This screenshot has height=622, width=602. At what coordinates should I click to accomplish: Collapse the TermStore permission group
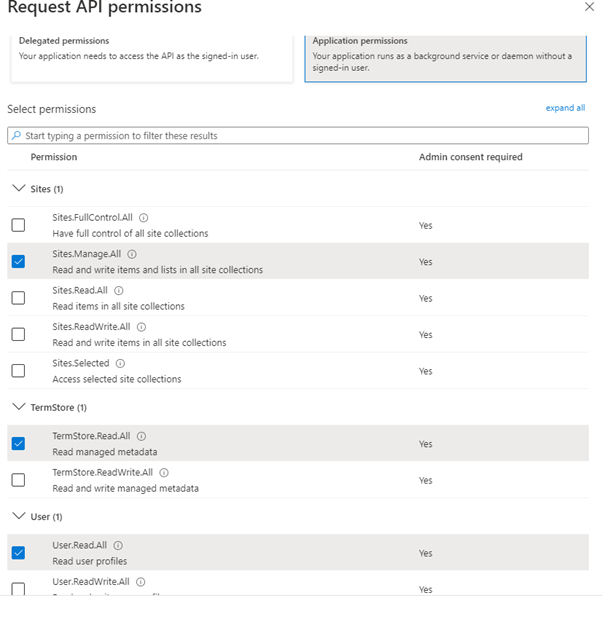click(x=18, y=407)
